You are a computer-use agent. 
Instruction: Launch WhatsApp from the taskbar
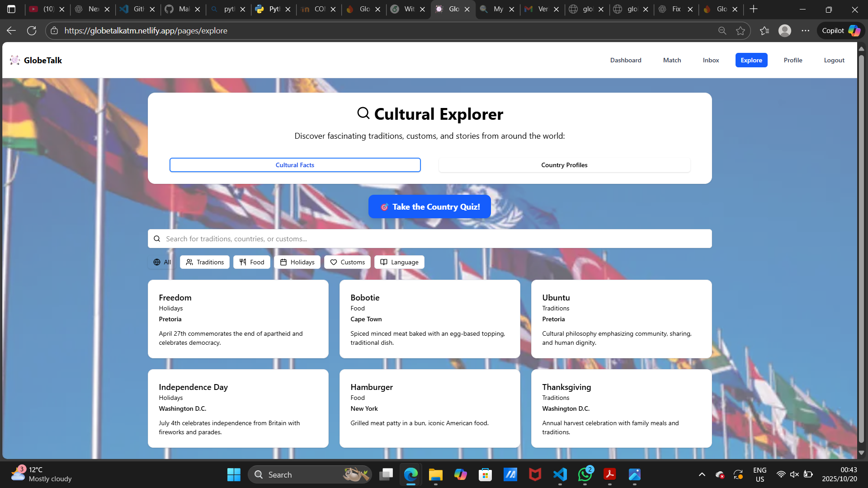pos(584,474)
